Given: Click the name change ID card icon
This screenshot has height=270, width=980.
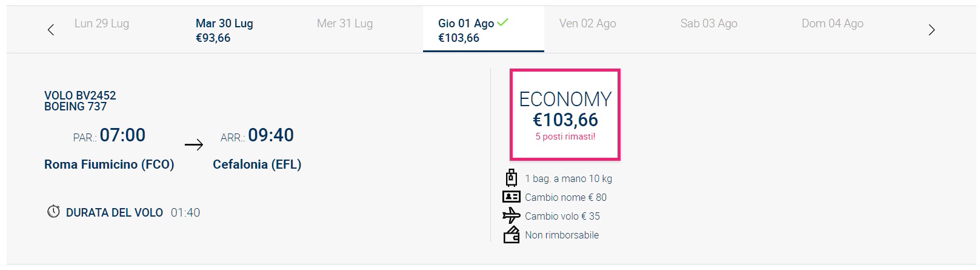Looking at the screenshot, I should pos(512,197).
